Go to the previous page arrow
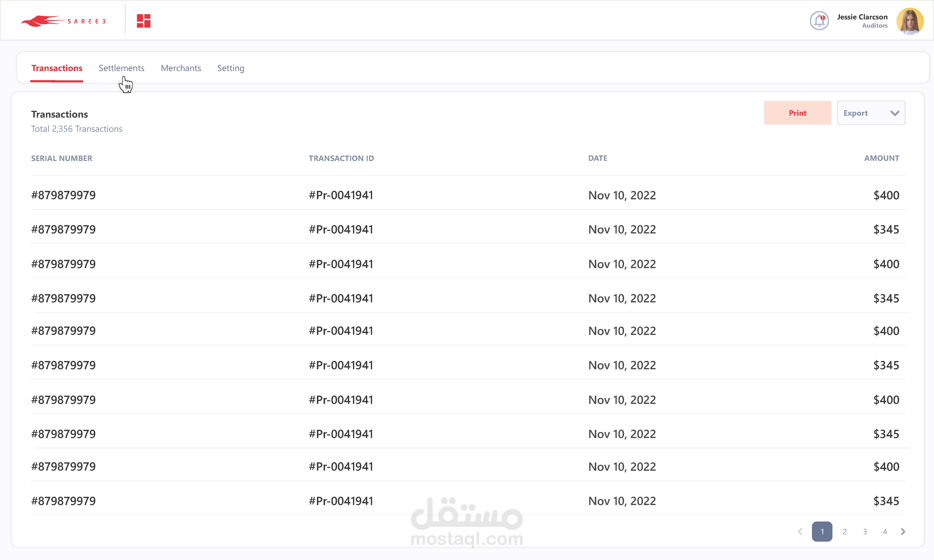This screenshot has height=560, width=934. click(x=800, y=531)
